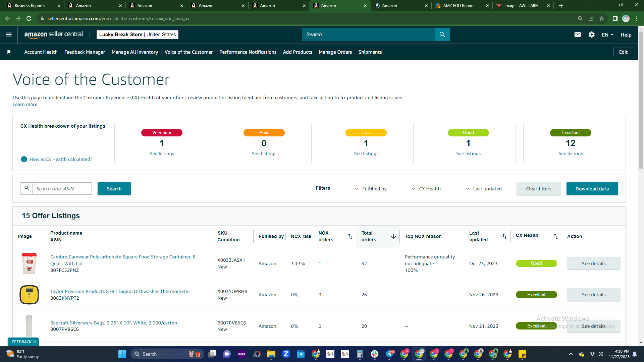644x362 pixels.
Task: Click the magnifier icon in title search box
Action: 26,188
